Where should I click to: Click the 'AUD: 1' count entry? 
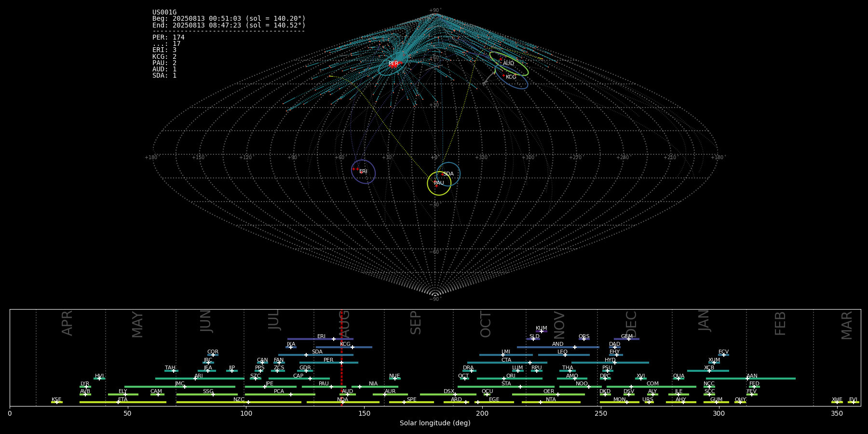tap(164, 69)
